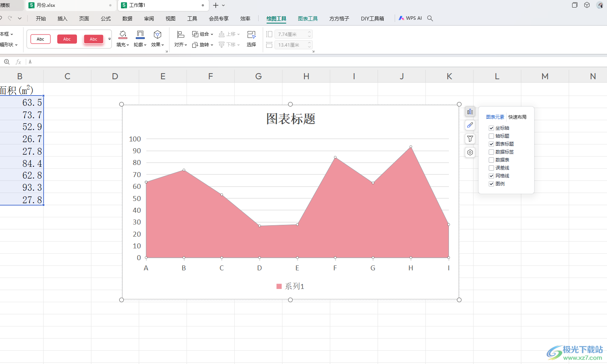607x364 pixels.
Task: Open the 会员专享 member menu tab
Action: 219,19
